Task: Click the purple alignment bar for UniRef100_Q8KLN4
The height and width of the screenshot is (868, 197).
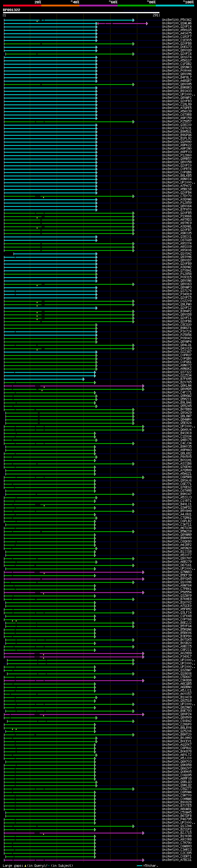Action: [74, 386]
